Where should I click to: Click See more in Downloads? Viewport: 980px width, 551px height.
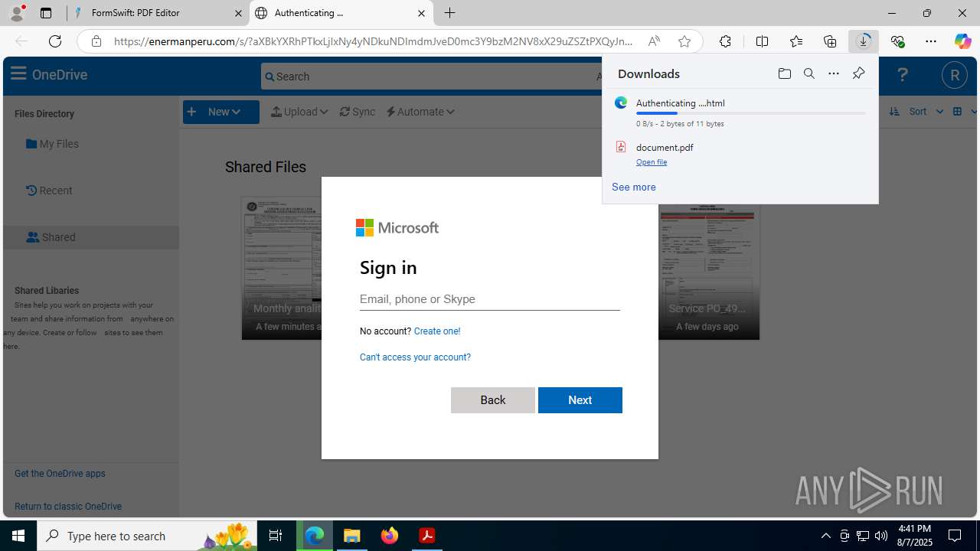point(634,187)
